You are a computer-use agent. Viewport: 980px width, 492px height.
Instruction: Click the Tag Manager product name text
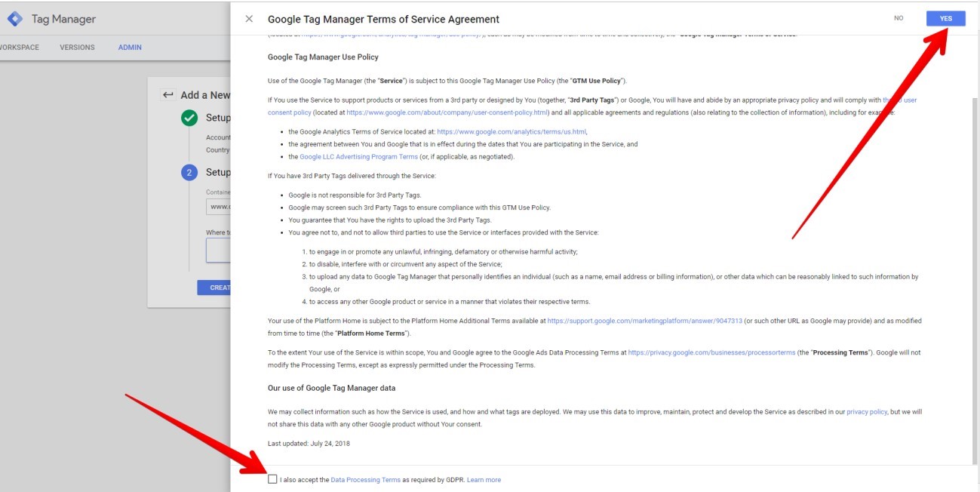pos(63,19)
